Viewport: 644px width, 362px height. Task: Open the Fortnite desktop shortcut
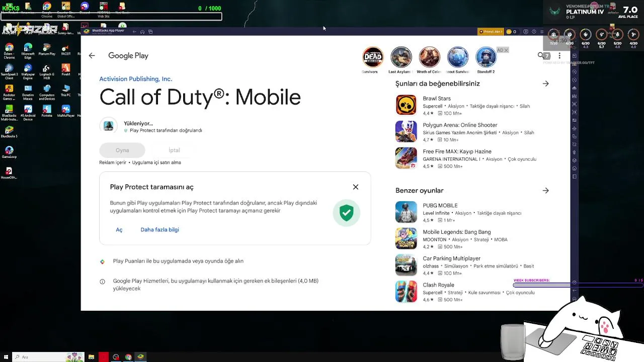[47, 111]
